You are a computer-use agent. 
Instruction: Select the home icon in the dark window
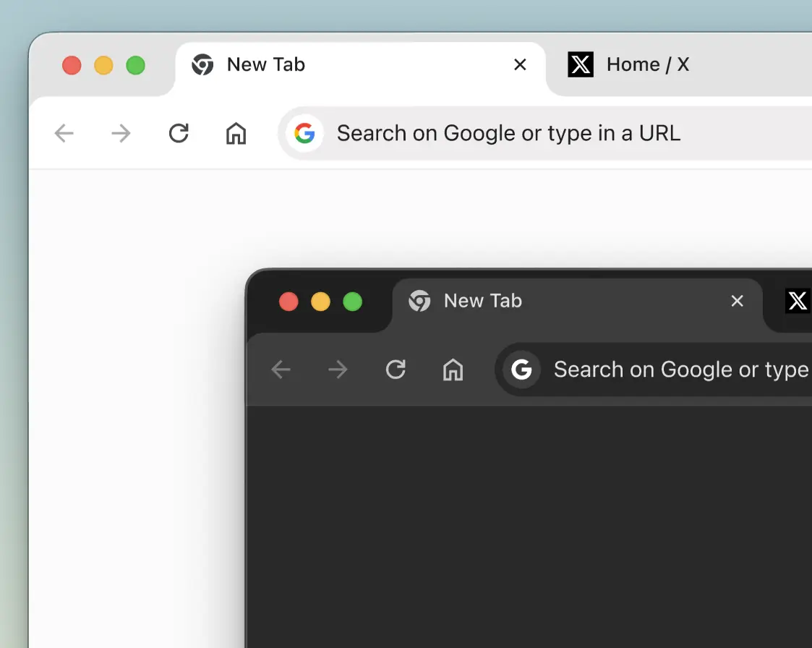[x=453, y=370]
